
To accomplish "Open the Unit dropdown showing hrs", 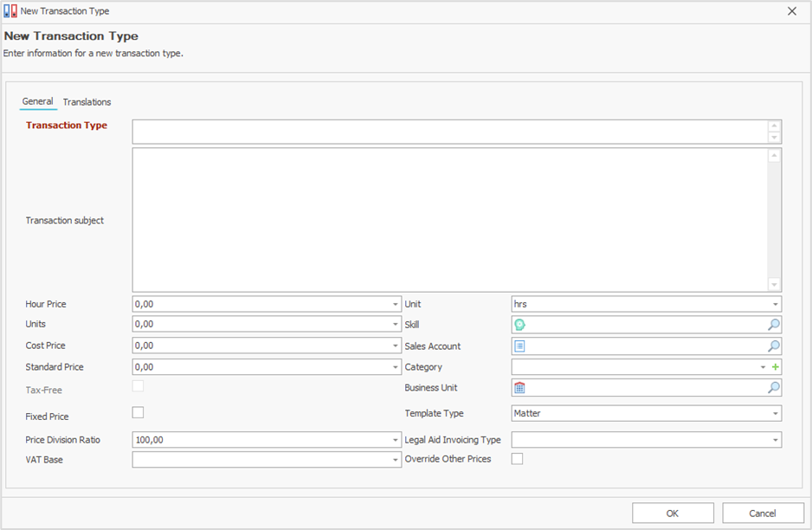I will pos(775,305).
